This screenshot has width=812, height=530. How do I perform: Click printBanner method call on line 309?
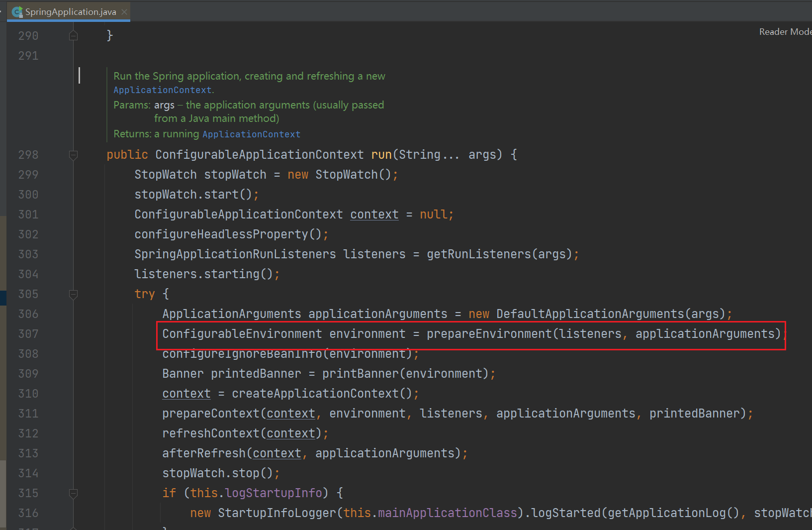(360, 374)
